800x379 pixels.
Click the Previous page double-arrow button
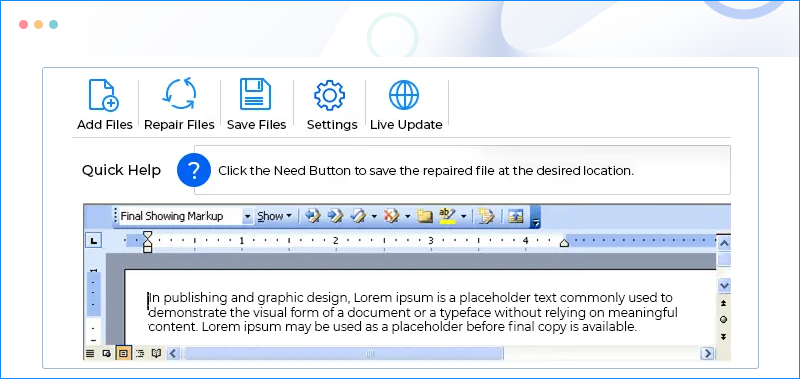pos(723,303)
